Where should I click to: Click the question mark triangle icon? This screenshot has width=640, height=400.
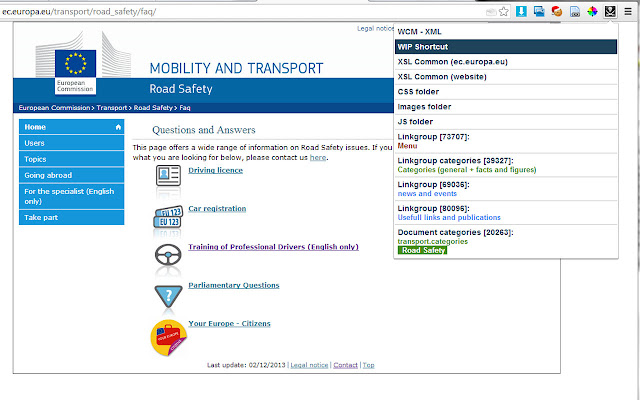pos(168,296)
